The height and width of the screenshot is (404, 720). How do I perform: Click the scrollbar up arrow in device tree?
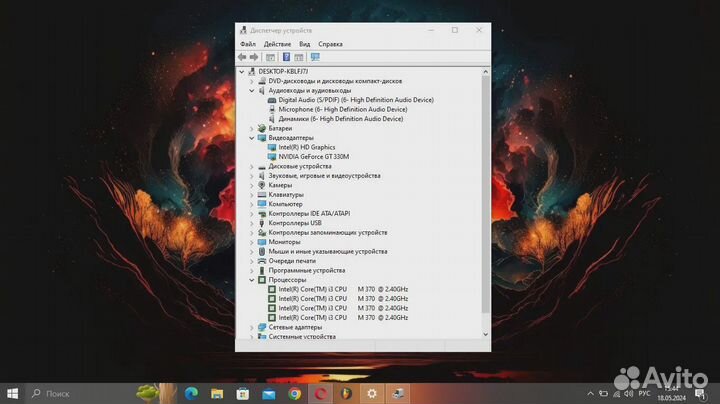pyautogui.click(x=485, y=72)
